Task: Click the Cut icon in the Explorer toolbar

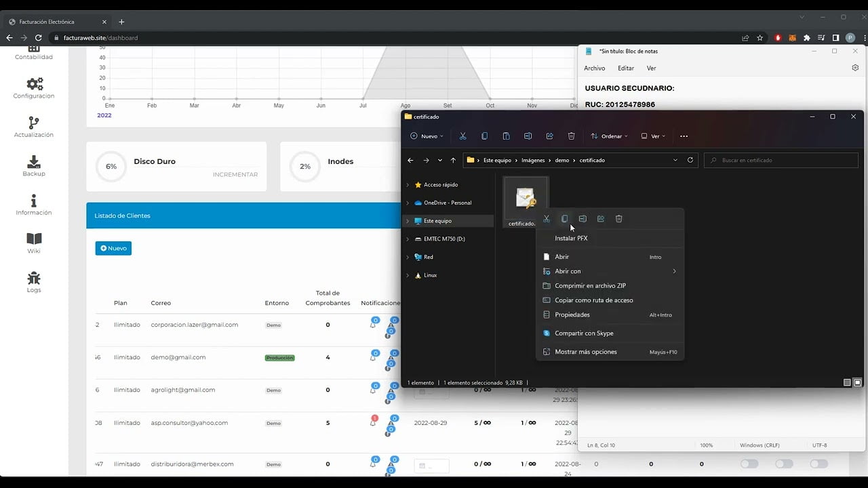Action: [x=462, y=136]
